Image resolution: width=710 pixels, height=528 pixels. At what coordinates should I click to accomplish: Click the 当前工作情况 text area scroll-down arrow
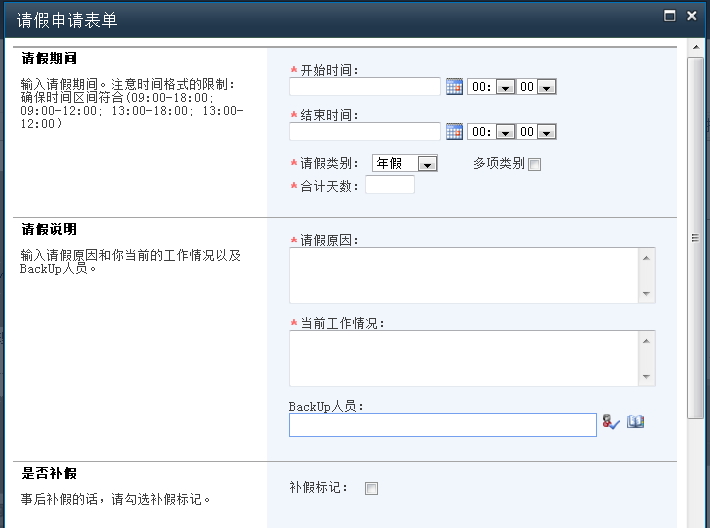(646, 377)
